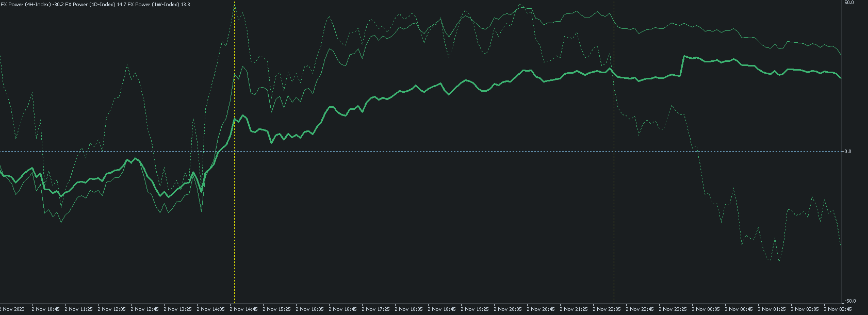
Task: Click the 2 Nov 10:45 time label
Action: 45,309
